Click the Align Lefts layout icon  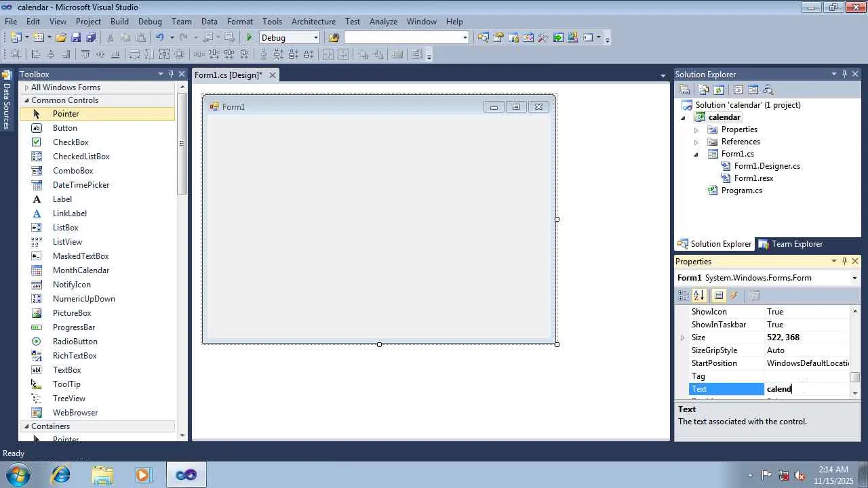click(x=36, y=55)
